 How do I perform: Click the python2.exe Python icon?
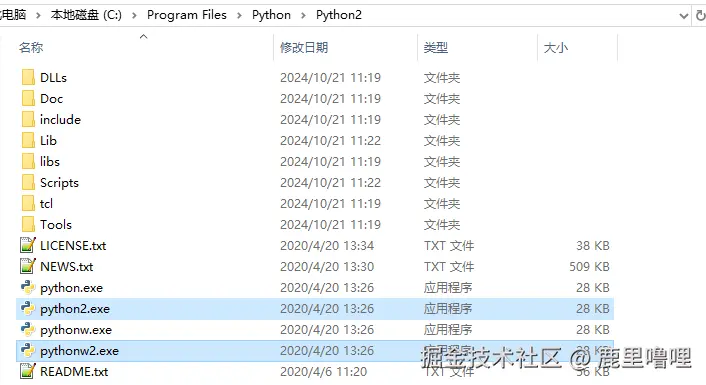tap(28, 308)
